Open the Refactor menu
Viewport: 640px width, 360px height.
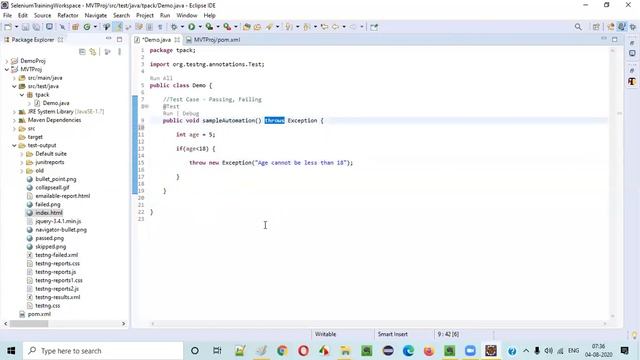point(68,15)
